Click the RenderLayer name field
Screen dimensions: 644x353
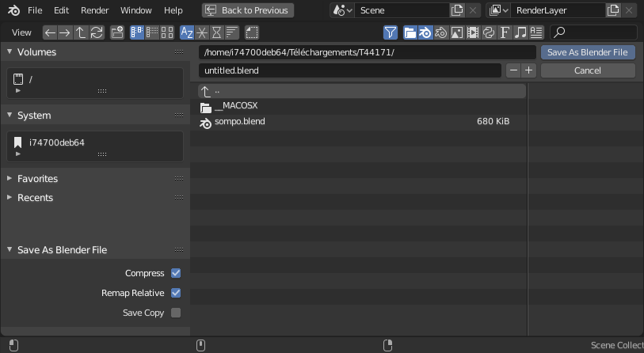[x=558, y=10]
